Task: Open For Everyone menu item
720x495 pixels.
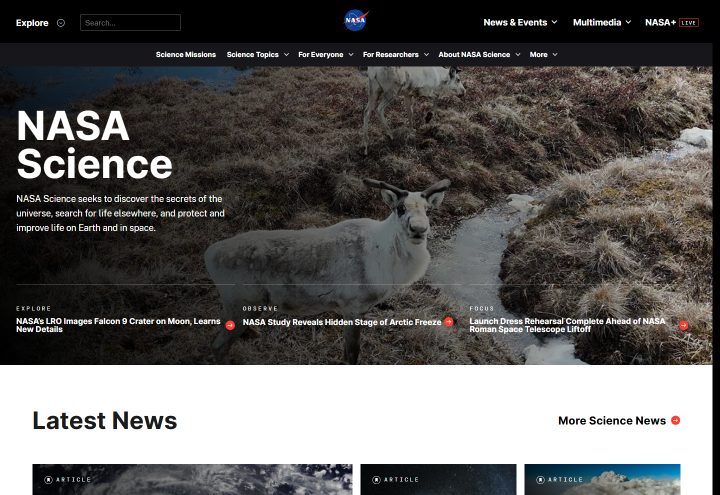Action: point(321,55)
